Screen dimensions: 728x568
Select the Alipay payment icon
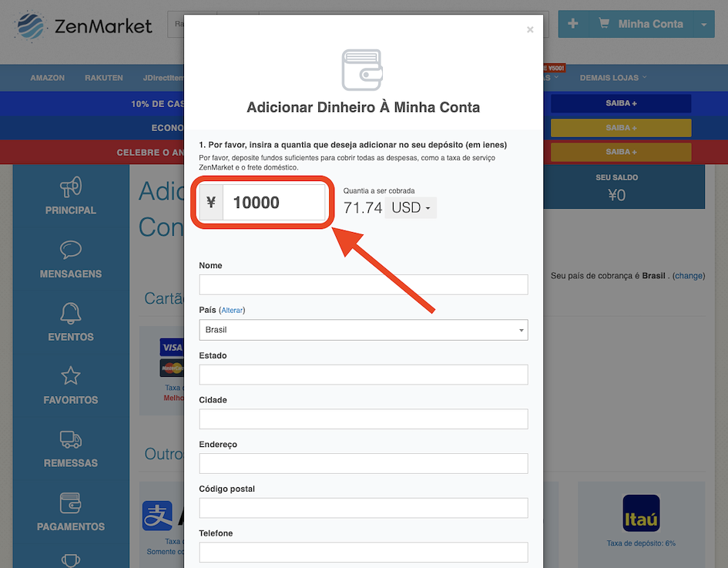pos(157,516)
